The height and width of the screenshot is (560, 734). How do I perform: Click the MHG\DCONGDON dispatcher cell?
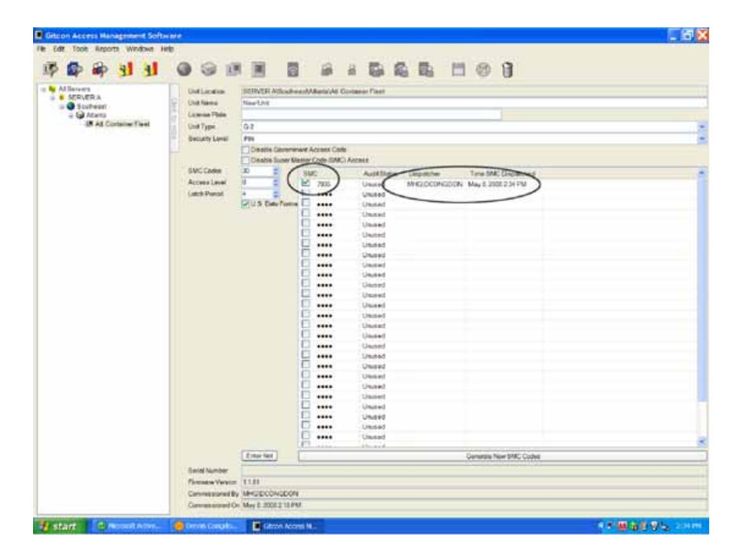point(435,184)
